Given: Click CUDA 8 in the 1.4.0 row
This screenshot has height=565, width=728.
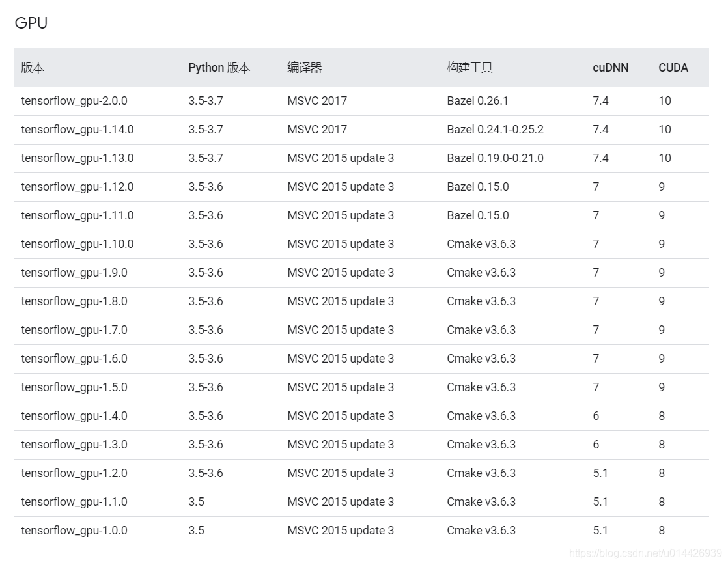Looking at the screenshot, I should (x=662, y=416).
